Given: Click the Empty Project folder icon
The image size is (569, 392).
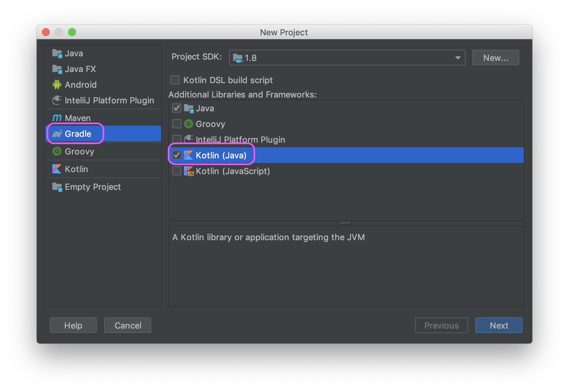Looking at the screenshot, I should pos(57,187).
